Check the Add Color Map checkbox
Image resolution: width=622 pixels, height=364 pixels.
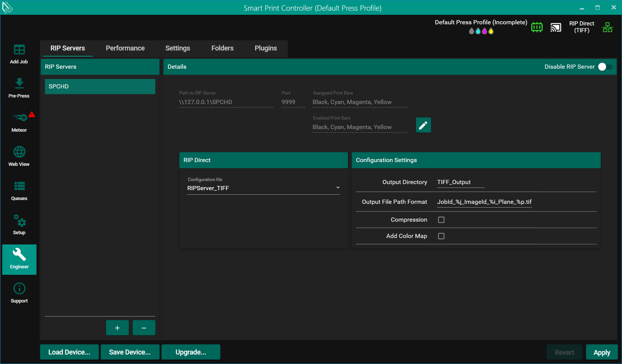[441, 236]
